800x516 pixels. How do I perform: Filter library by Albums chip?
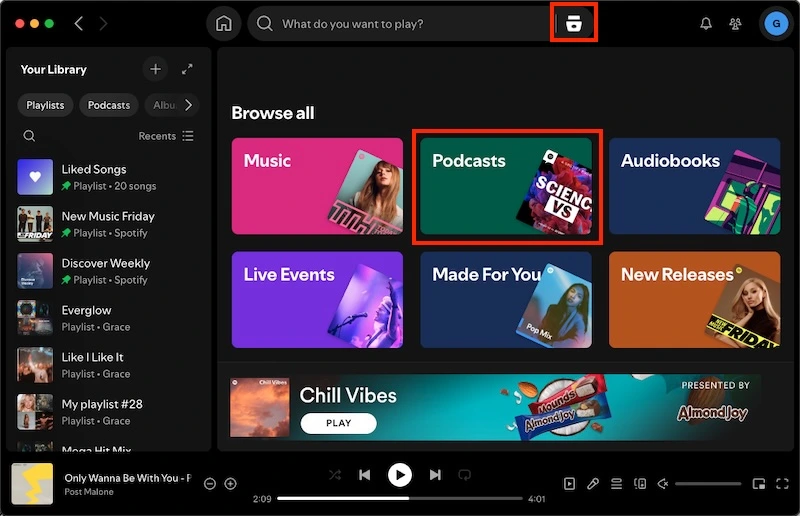(163, 105)
